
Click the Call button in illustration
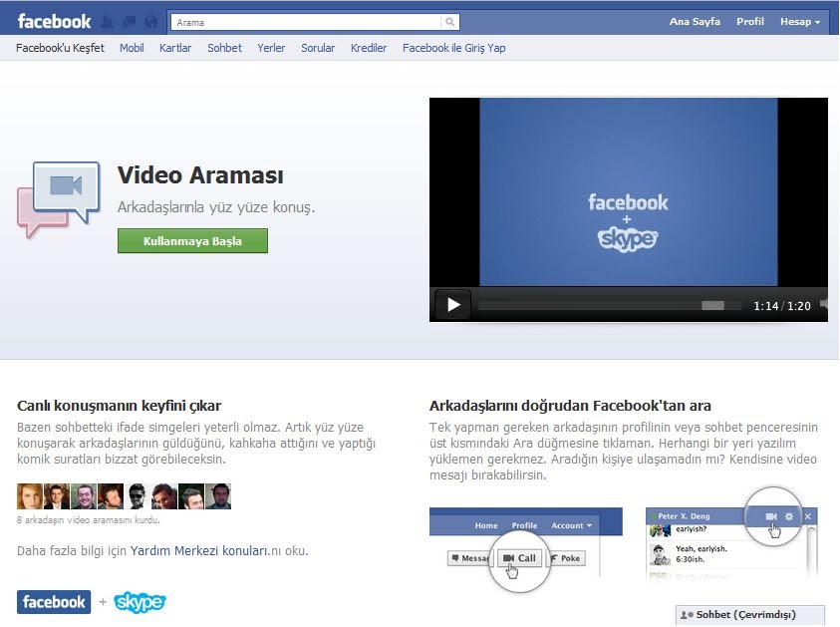519,558
